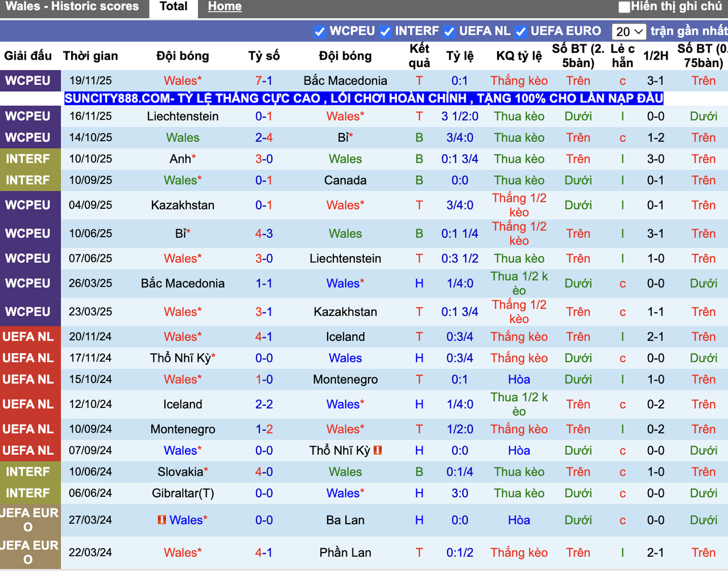Screen dimensions: 728x572
Task: Click Slovakia team in the 10/06/24 row
Action: tap(180, 472)
